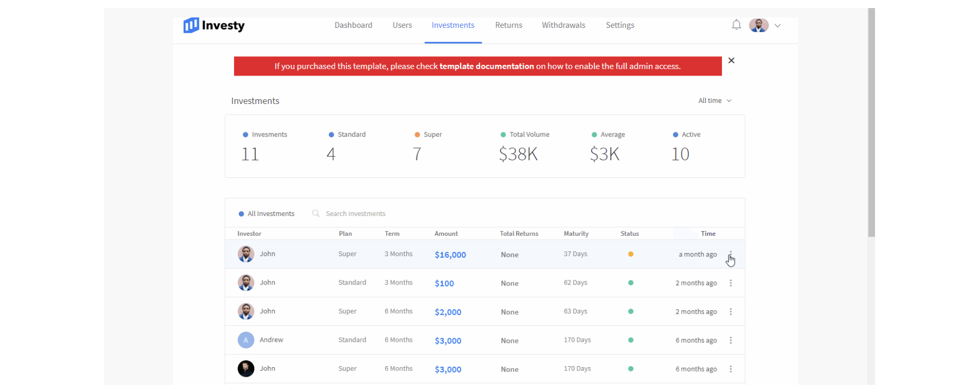Click the $16,000 amount link

click(x=450, y=255)
